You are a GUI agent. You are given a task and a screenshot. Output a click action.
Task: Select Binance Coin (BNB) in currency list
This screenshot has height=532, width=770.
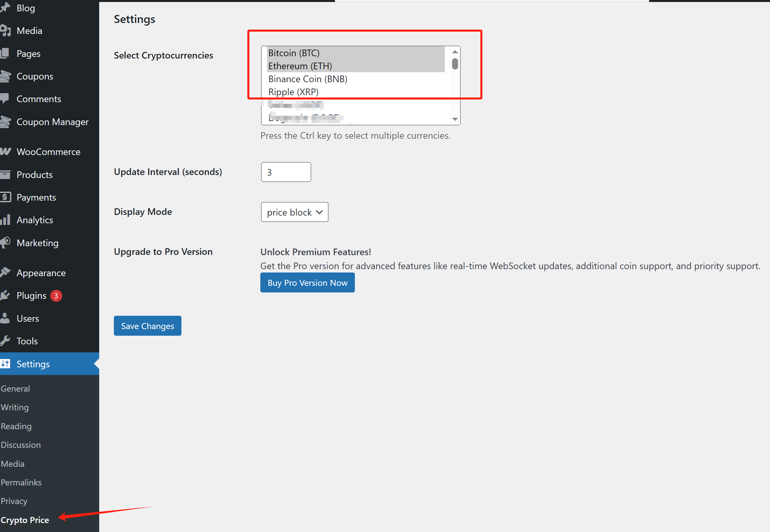308,79
